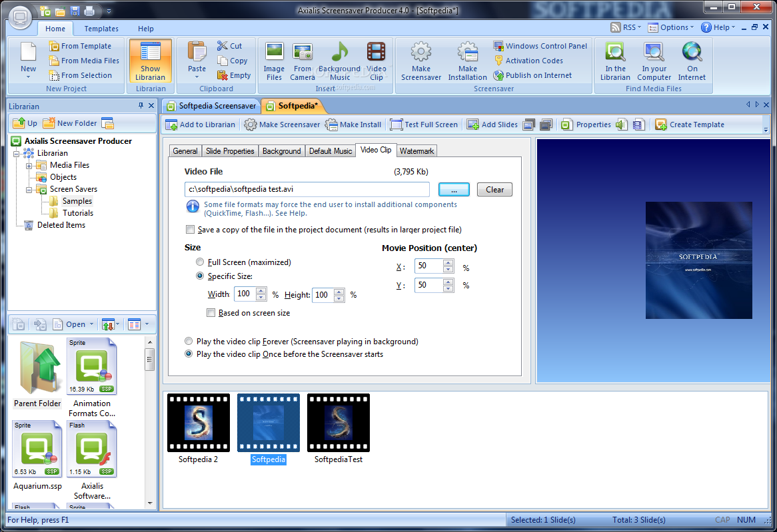Create project From Selection

(81, 75)
